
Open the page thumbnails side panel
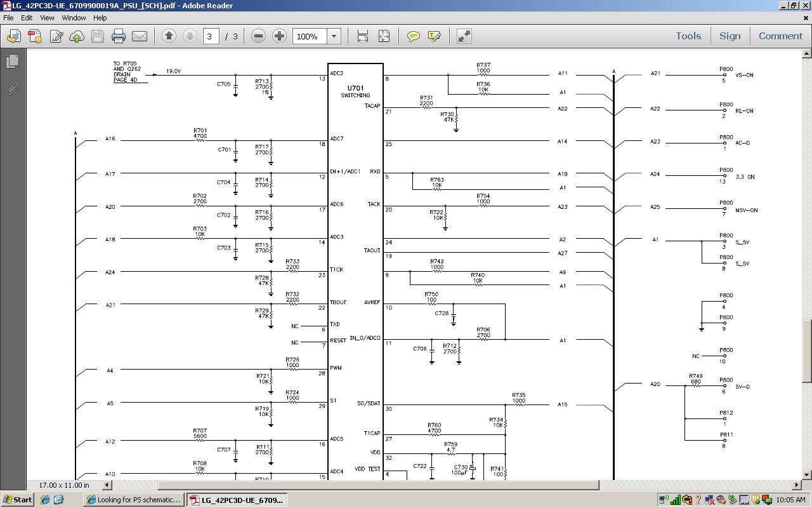[x=12, y=62]
